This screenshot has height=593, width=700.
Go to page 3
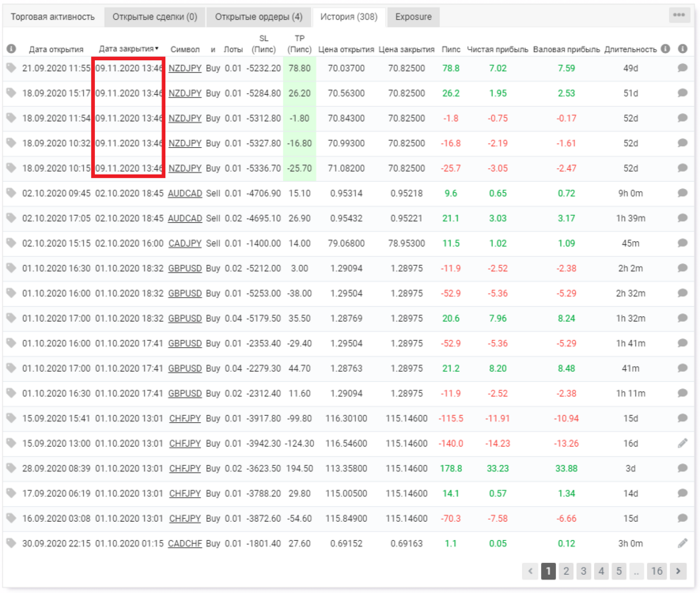coord(584,571)
